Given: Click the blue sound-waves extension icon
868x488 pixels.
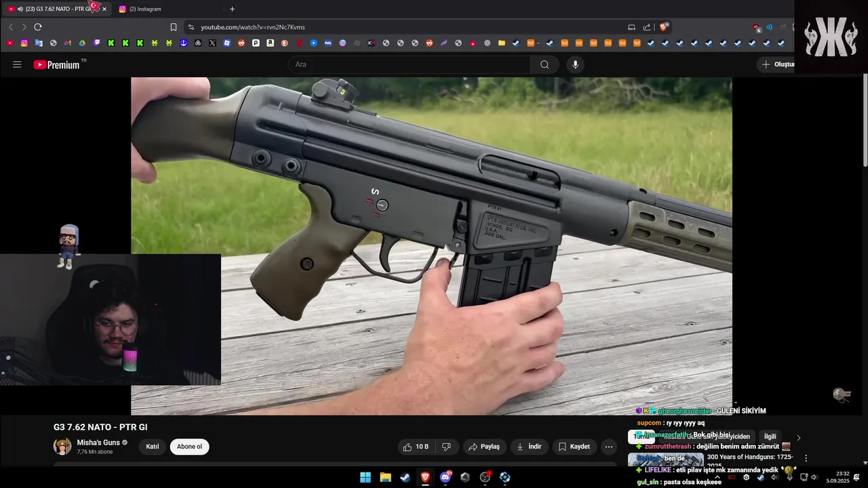Looking at the screenshot, I should tap(769, 27).
